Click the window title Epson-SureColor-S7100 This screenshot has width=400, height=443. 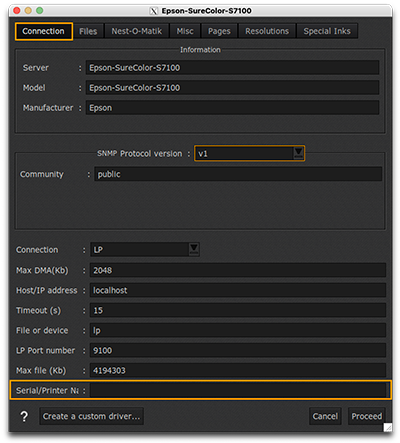coord(206,11)
